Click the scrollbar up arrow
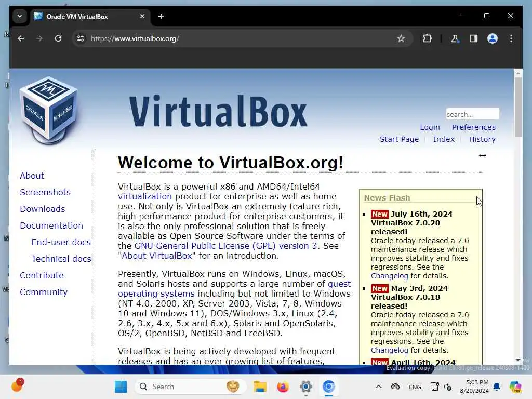Image resolution: width=532 pixels, height=399 pixels. [x=518, y=73]
